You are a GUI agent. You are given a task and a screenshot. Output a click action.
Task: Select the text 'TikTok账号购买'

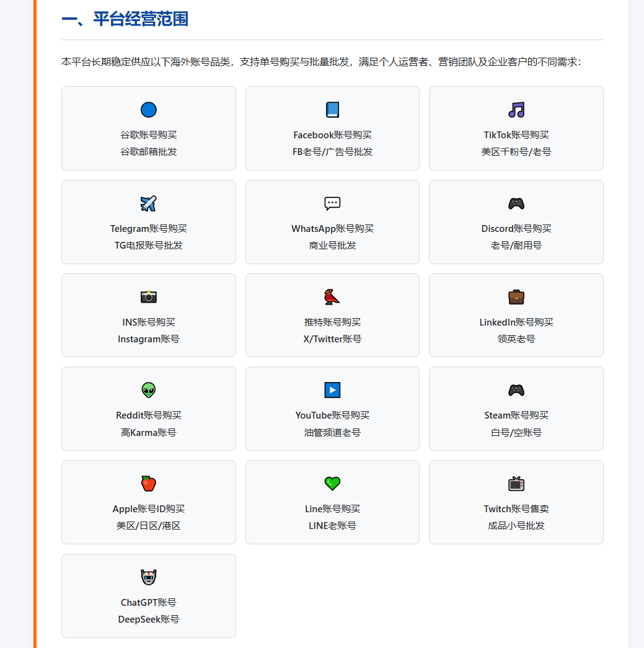coord(516,135)
